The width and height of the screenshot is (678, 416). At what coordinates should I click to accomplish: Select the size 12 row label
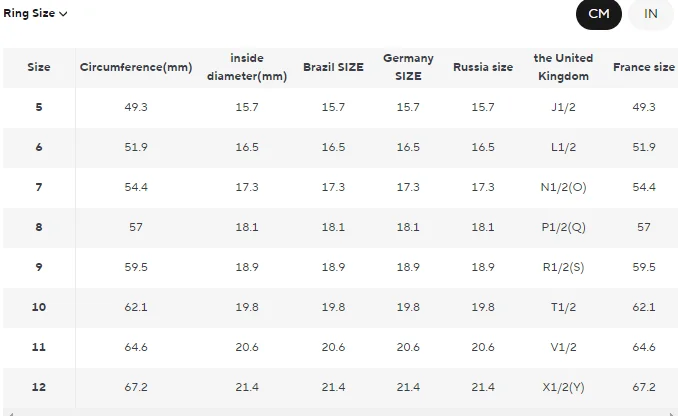pos(39,387)
